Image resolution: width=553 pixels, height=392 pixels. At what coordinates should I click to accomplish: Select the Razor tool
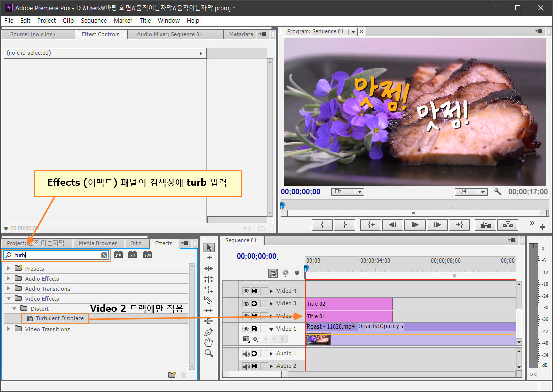click(x=209, y=300)
